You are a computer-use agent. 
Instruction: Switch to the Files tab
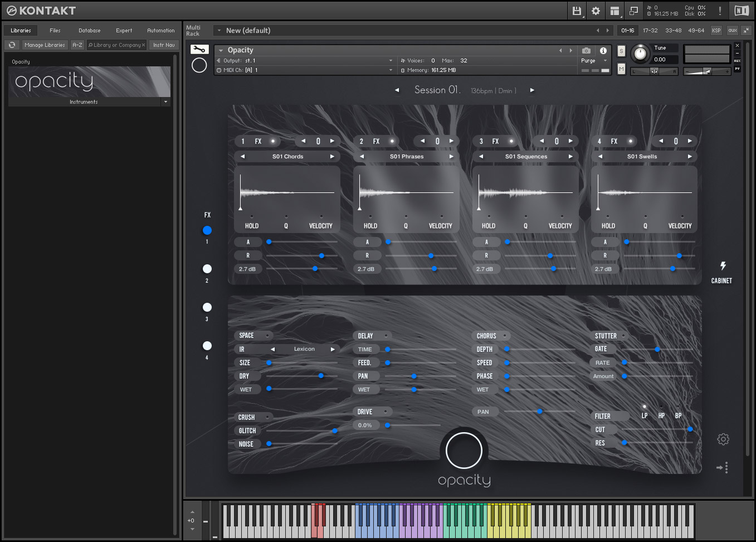(55, 31)
